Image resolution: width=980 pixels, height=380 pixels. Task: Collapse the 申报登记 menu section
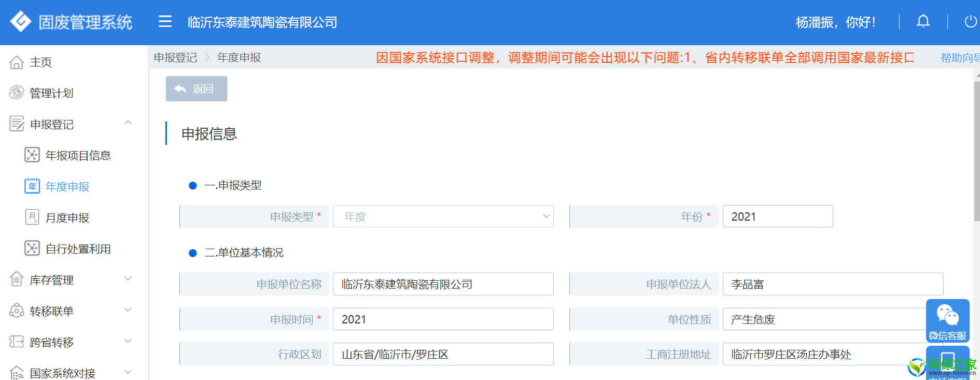(128, 123)
